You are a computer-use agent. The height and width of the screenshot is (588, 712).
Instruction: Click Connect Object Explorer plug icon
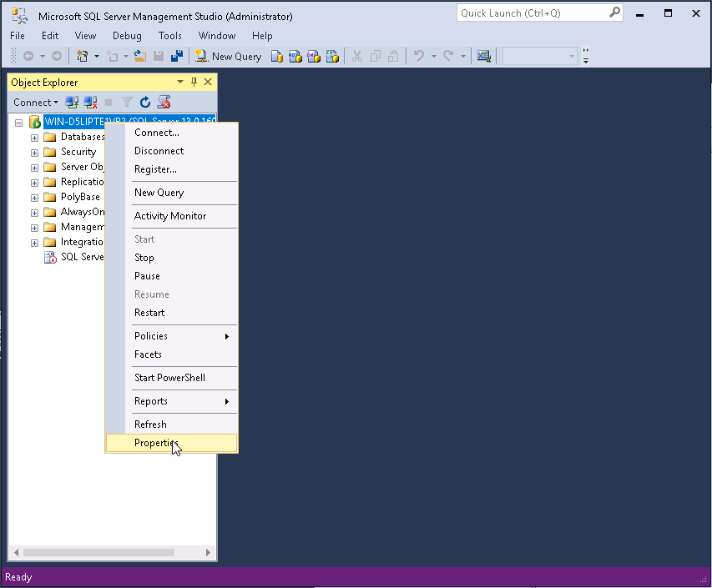72,103
